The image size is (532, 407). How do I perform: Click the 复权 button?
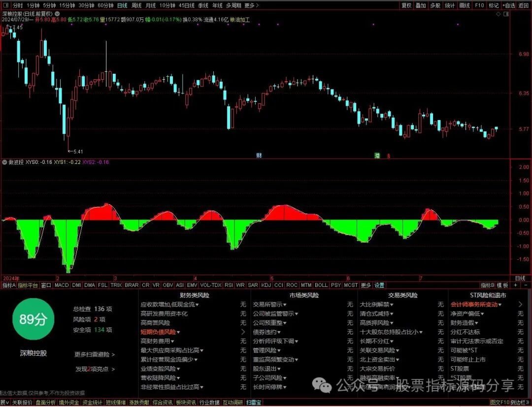tap(406, 5)
